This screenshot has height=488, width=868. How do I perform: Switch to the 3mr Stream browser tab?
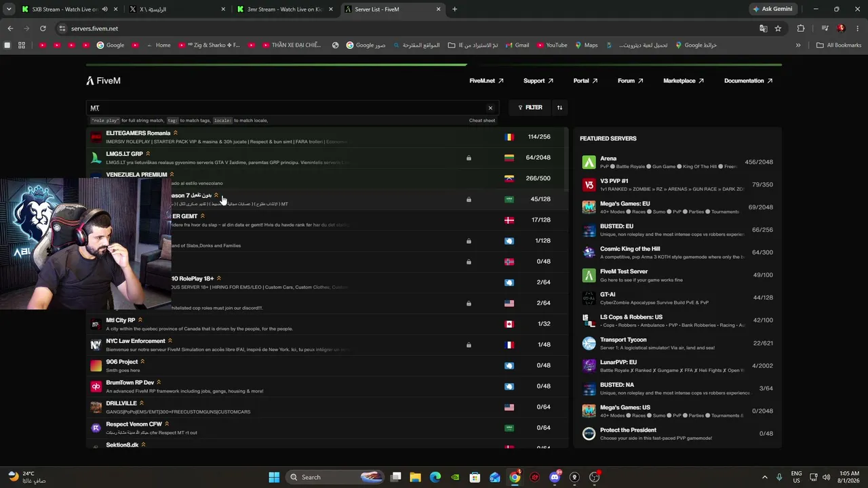pyautogui.click(x=285, y=9)
